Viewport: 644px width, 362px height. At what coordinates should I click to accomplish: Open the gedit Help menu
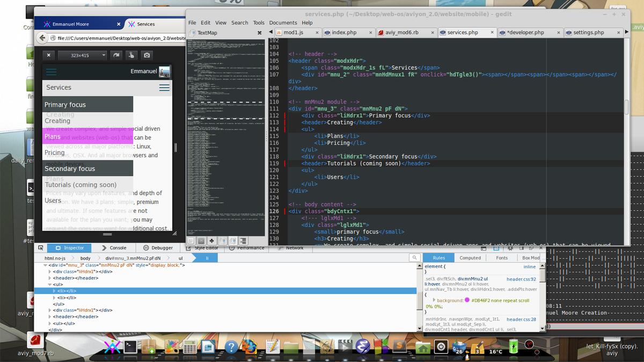coord(307,23)
